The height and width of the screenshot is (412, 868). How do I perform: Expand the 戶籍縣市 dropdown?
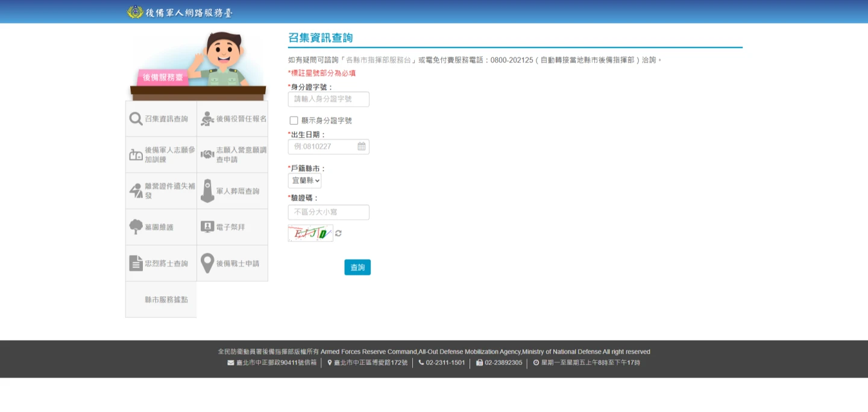(x=304, y=181)
